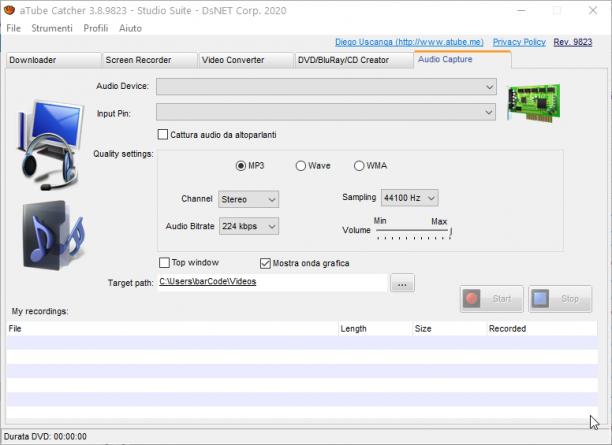Switch to the DVD/BluRay/CD Creator tab

[x=354, y=60]
